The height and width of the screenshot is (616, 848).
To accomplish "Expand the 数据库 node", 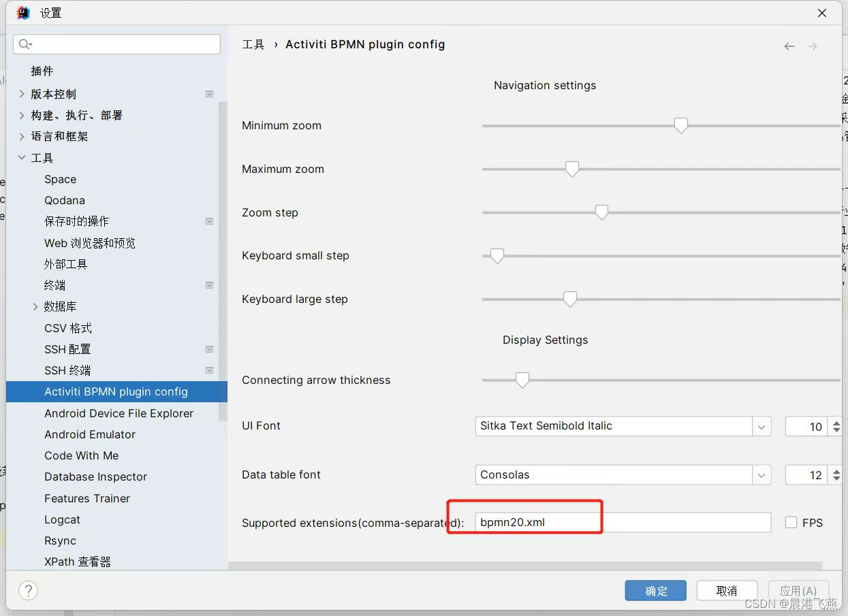I will click(35, 307).
